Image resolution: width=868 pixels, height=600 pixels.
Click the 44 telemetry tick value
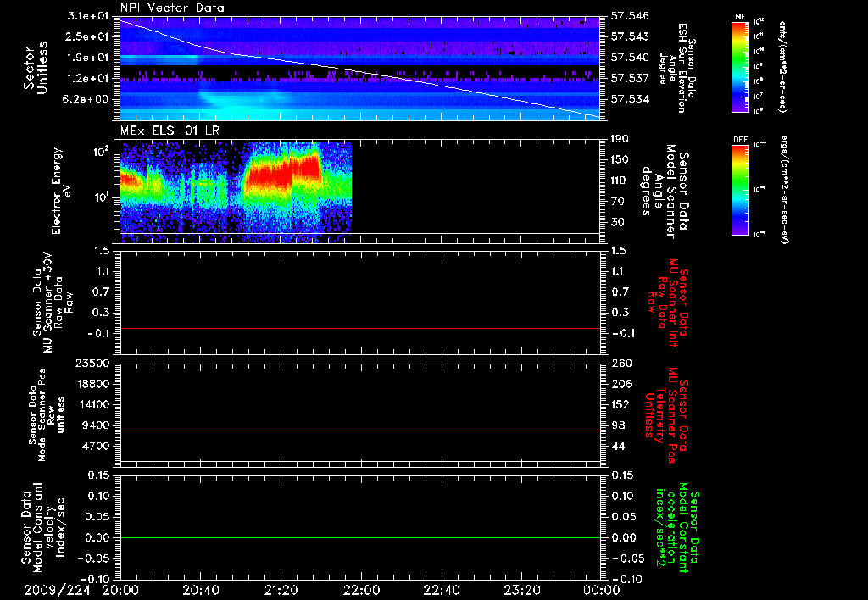coord(618,446)
